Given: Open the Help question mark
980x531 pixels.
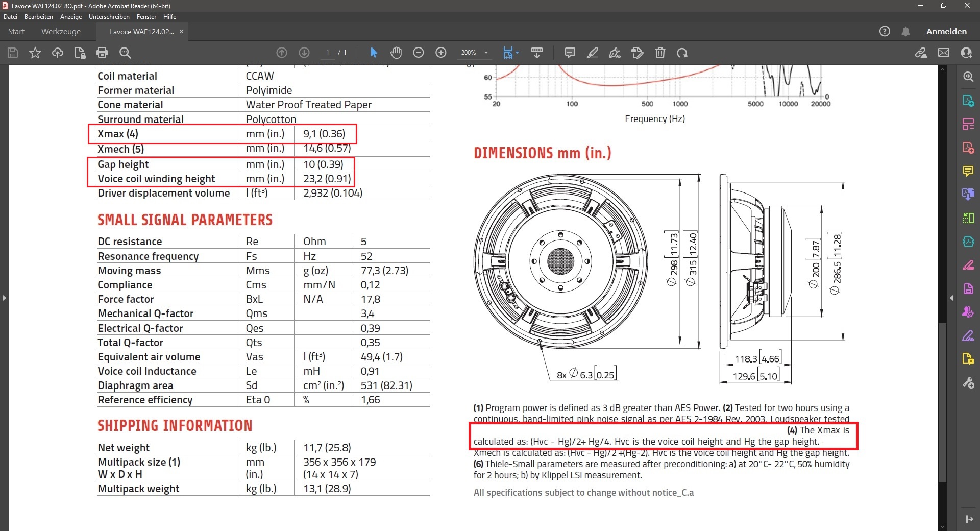Looking at the screenshot, I should pyautogui.click(x=885, y=31).
